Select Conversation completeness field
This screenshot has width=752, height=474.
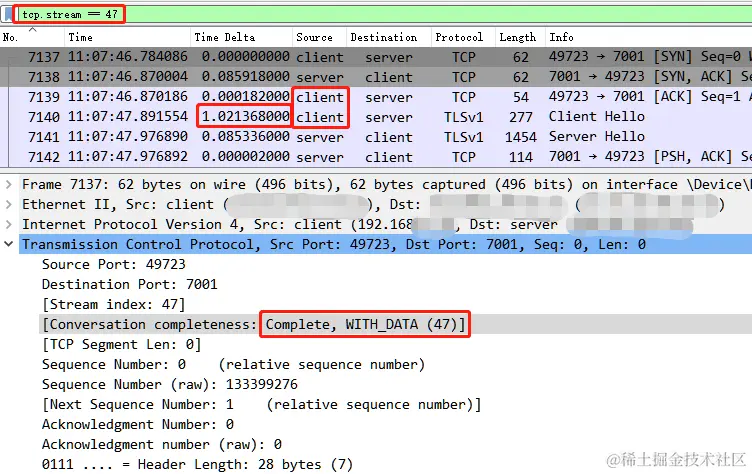click(395, 324)
